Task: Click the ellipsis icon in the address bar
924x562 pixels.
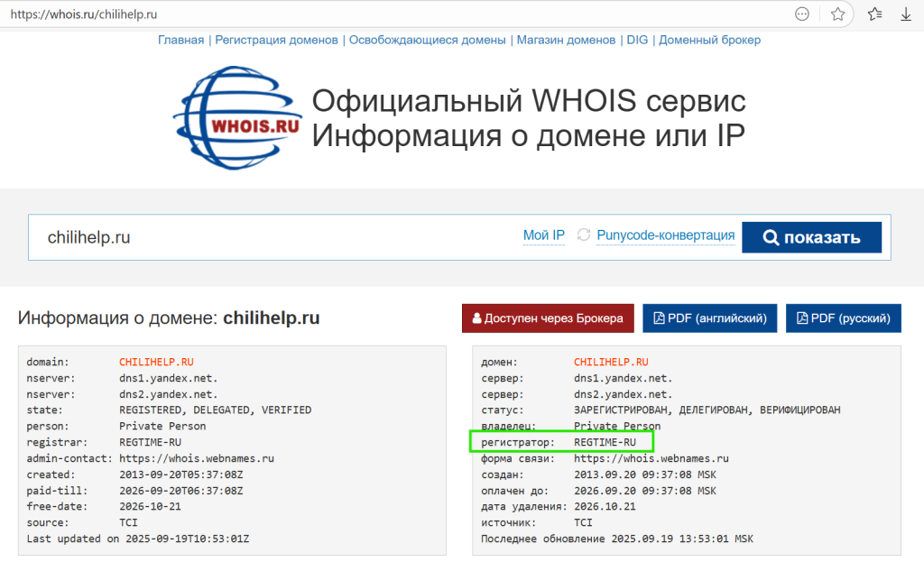Action: pos(801,14)
